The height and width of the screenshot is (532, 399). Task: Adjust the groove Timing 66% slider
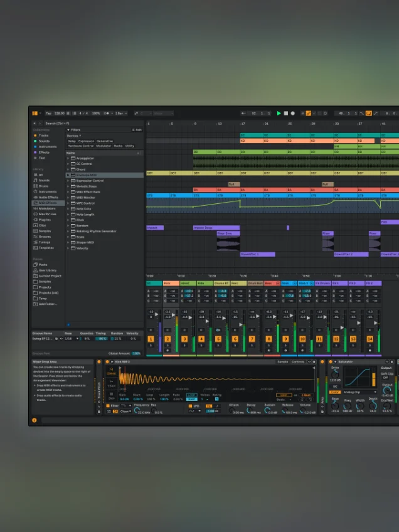point(102,339)
